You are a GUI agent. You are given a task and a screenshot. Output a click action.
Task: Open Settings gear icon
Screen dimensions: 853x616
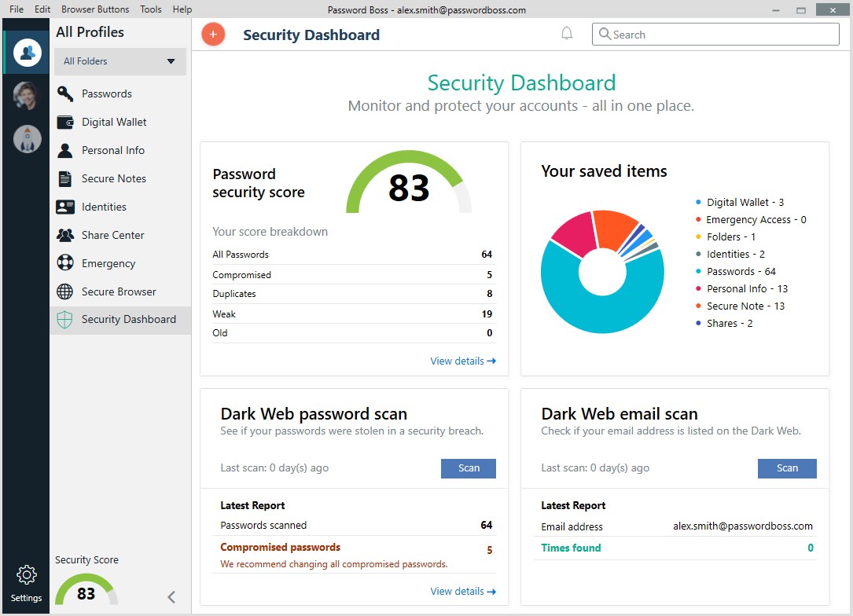point(26,574)
